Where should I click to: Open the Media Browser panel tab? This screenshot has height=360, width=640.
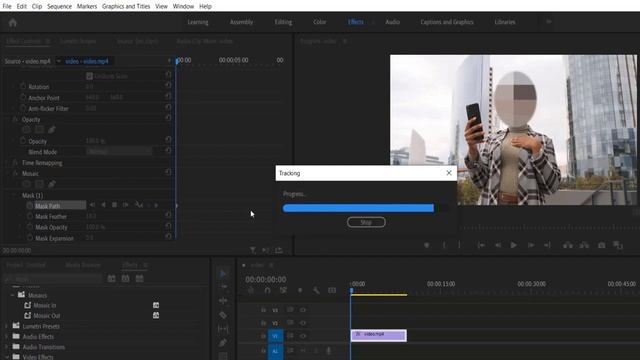tap(83, 265)
